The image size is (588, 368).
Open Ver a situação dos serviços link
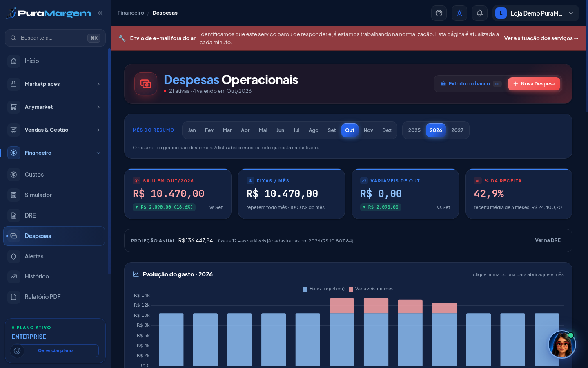coord(541,38)
